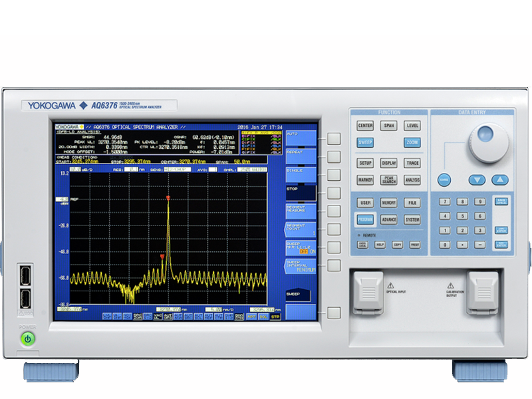Image resolution: width=532 pixels, height=399 pixels.
Task: Toggle the COARSE round button
Action: point(444,180)
